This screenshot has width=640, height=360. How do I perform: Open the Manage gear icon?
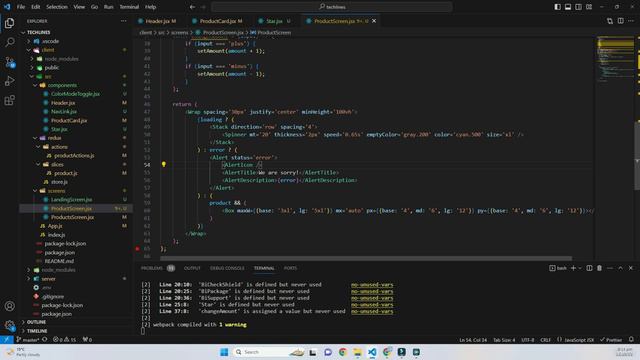click(x=9, y=325)
